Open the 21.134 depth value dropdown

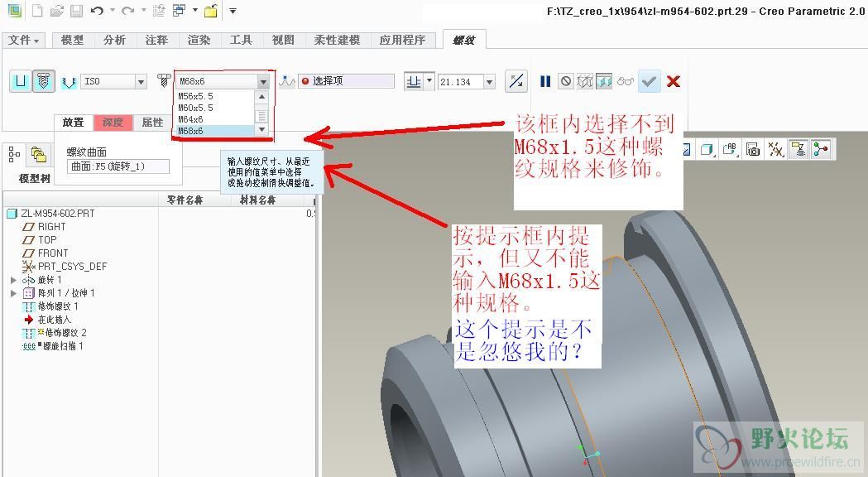[x=489, y=81]
